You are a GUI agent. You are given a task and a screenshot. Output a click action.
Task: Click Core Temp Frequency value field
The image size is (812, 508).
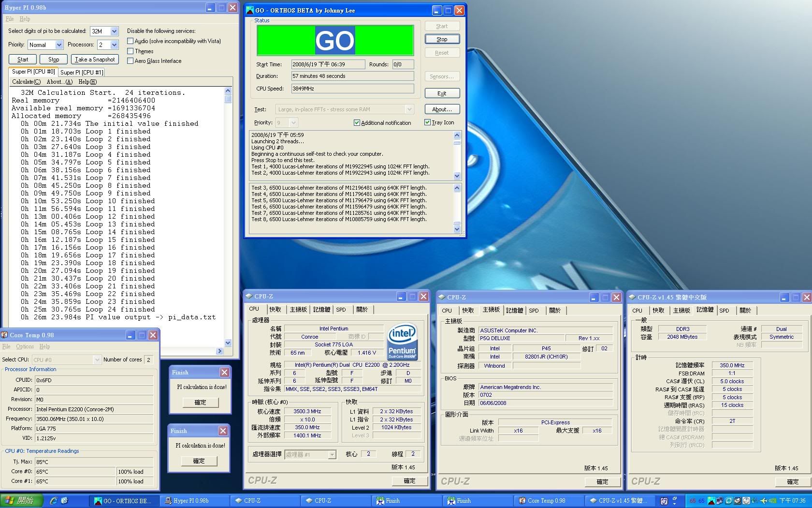(x=94, y=419)
